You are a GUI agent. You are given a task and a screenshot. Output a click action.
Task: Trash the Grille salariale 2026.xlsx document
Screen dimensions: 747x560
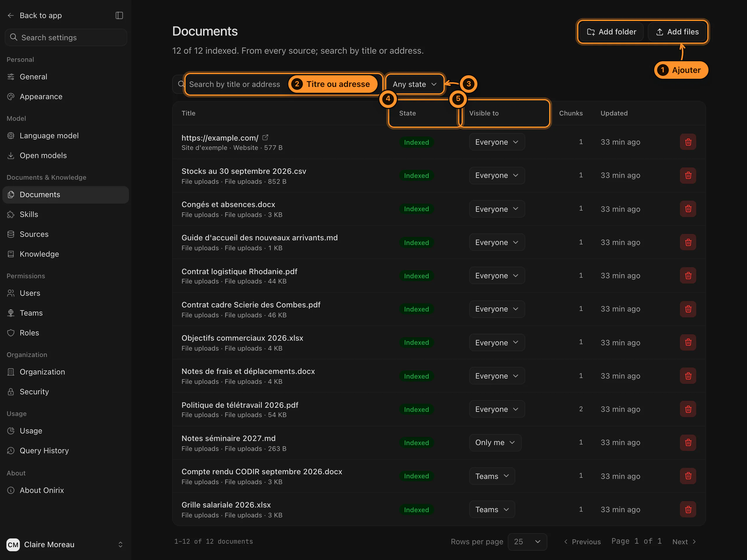688,509
